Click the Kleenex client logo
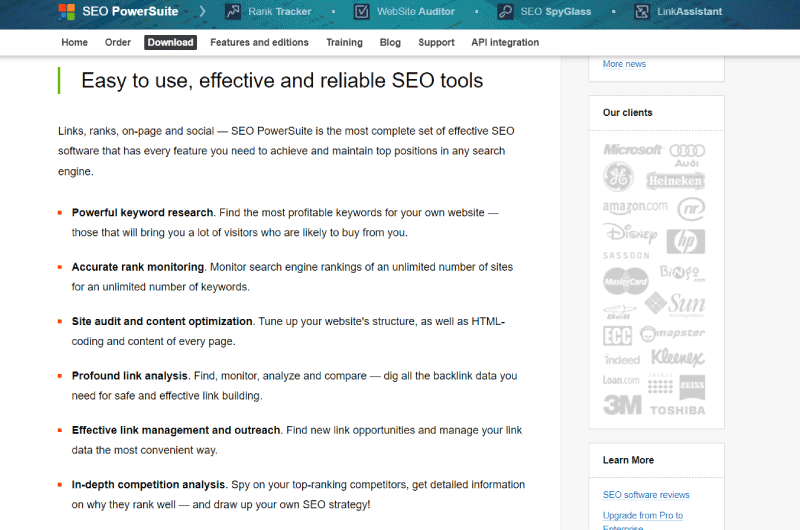Viewport: 800px width, 530px height. point(678,357)
